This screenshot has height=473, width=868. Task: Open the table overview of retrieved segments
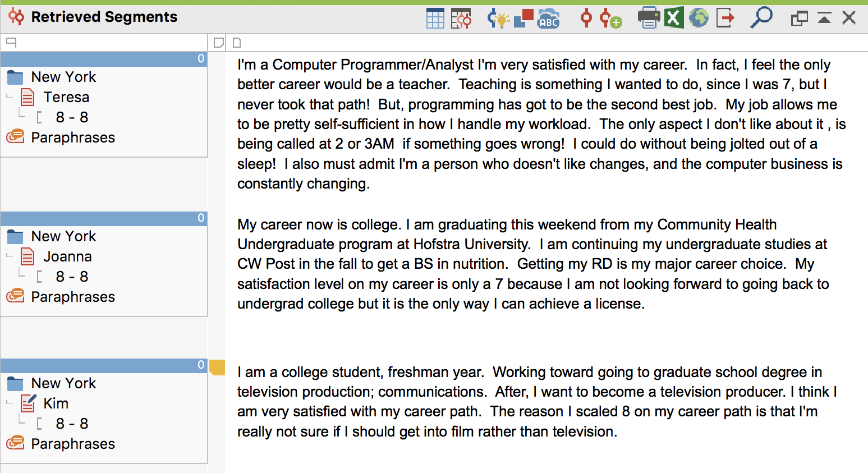coord(435,18)
